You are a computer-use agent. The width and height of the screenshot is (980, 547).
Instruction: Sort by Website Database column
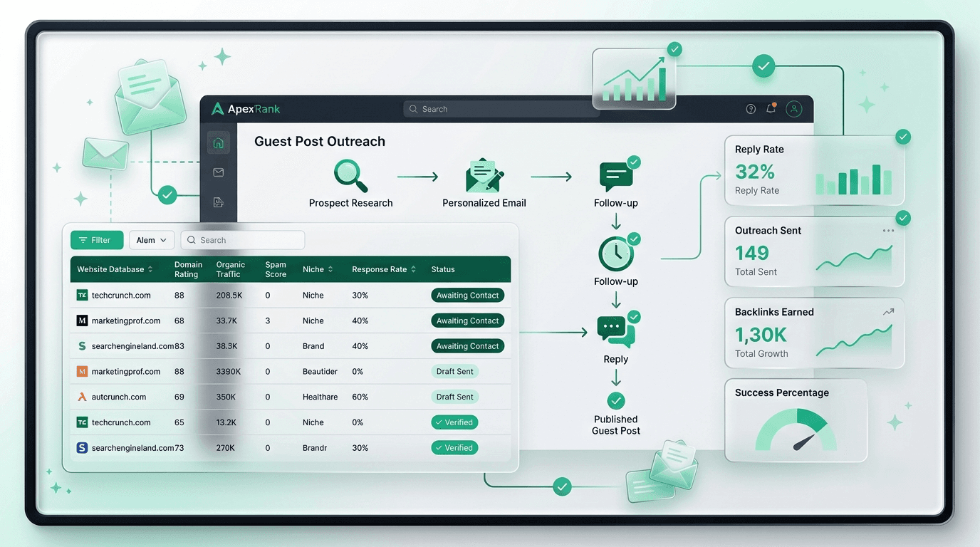[x=115, y=269]
